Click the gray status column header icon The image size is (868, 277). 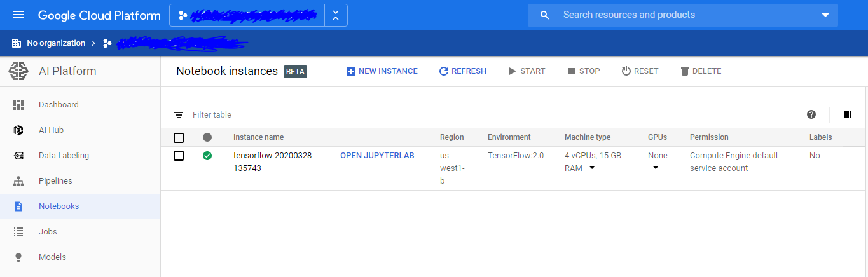(207, 137)
